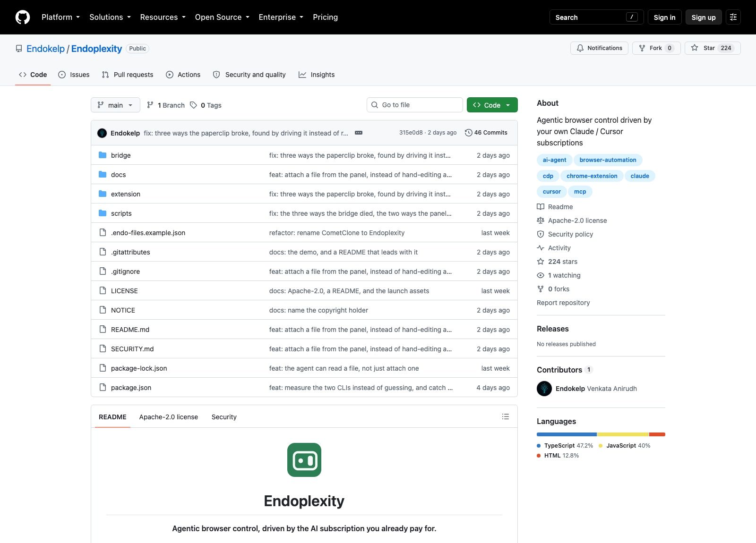Viewport: 756px width, 543px height.
Task: Open the README.md file
Action: tap(130, 330)
